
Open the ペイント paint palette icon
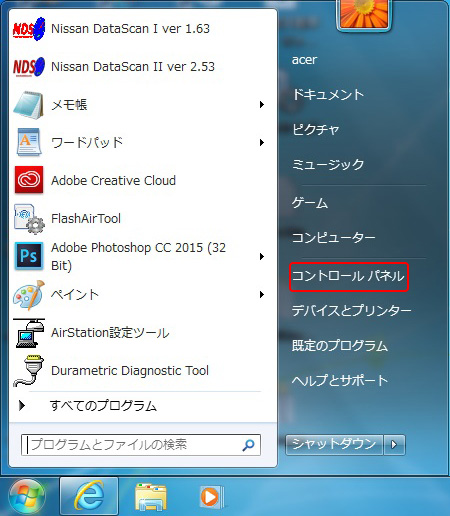pos(29,295)
